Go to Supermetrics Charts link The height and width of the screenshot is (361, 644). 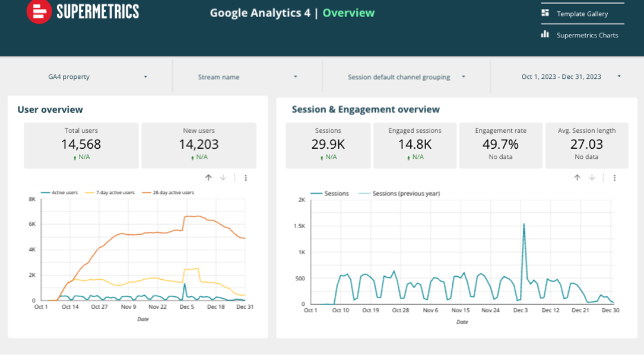click(x=587, y=35)
